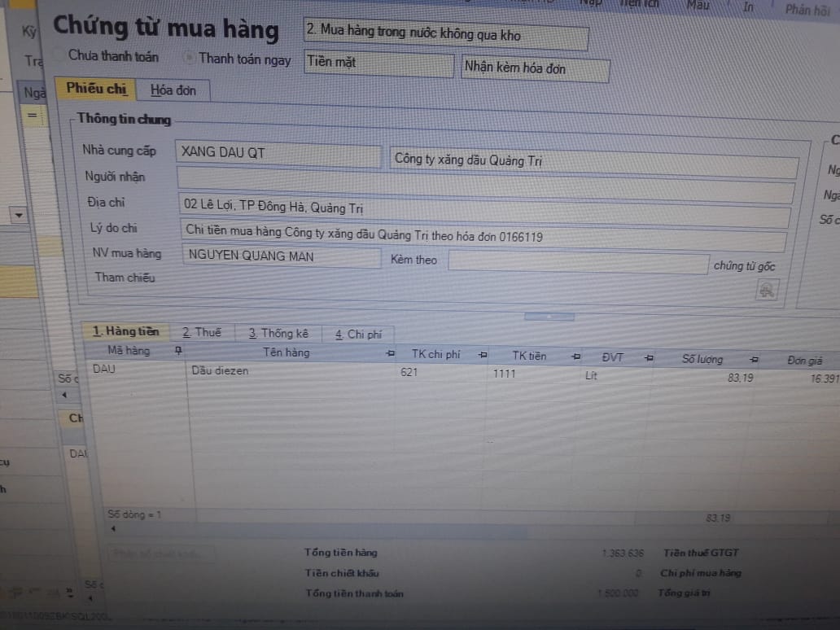The width and height of the screenshot is (840, 630).
Task: Click the pin icon on ĐVT column
Action: click(649, 357)
